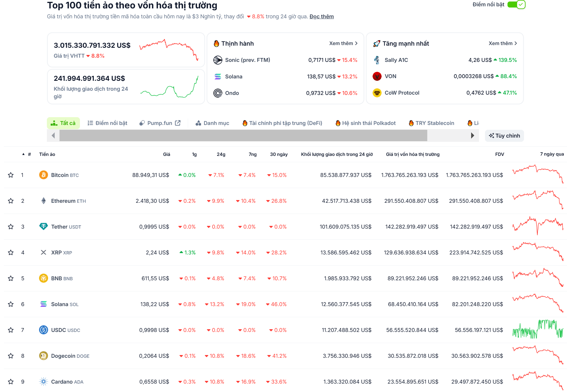
Task: Star Ethereum as favorite
Action: point(11,201)
